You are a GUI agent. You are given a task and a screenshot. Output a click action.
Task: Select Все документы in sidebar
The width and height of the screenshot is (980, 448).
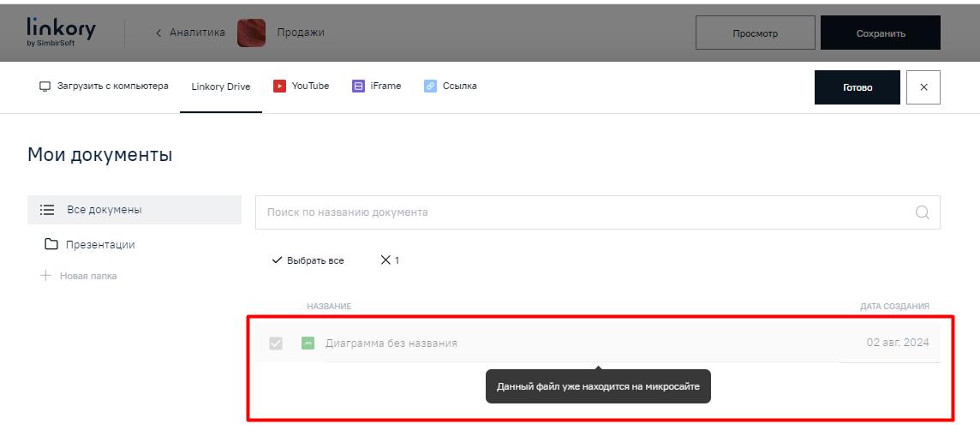click(104, 210)
